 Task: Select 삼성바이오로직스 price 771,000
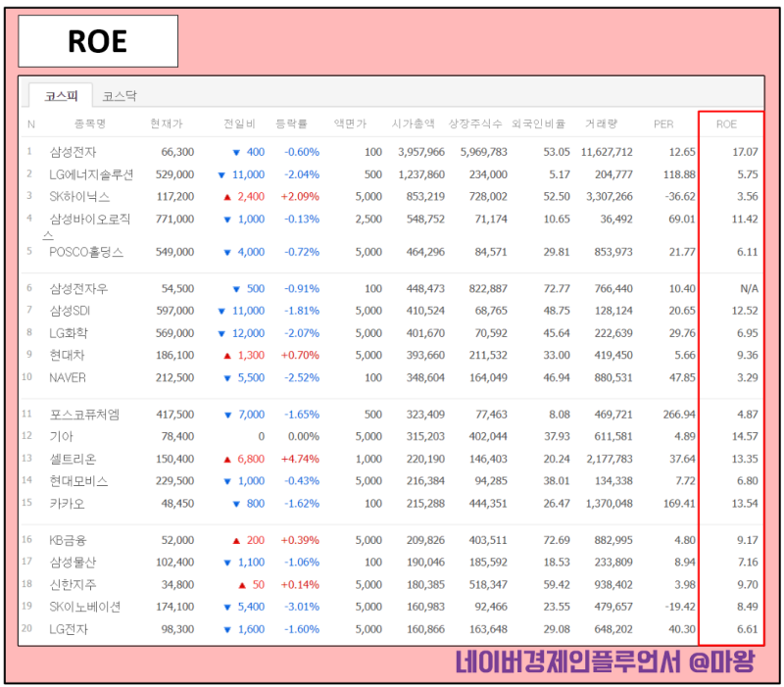[x=174, y=219]
